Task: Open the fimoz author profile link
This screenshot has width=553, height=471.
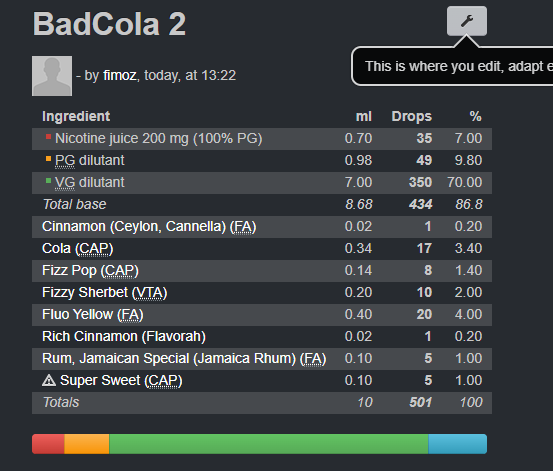Action: tap(120, 76)
